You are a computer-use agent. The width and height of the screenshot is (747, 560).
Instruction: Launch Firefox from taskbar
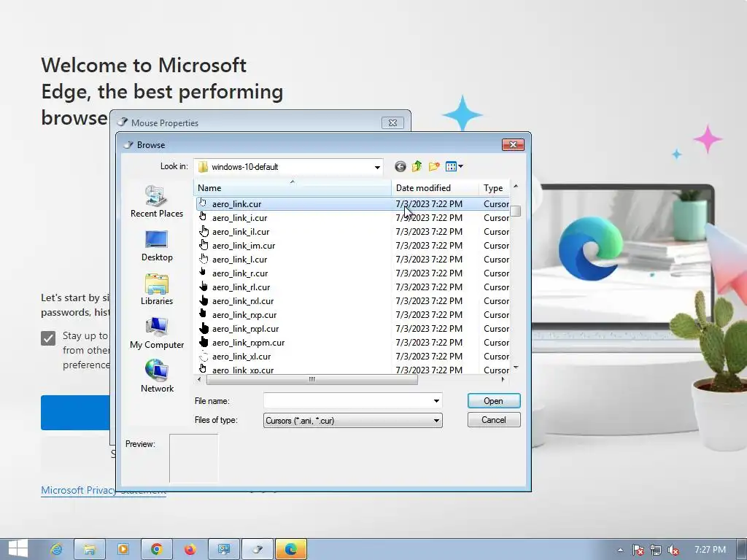[190, 549]
